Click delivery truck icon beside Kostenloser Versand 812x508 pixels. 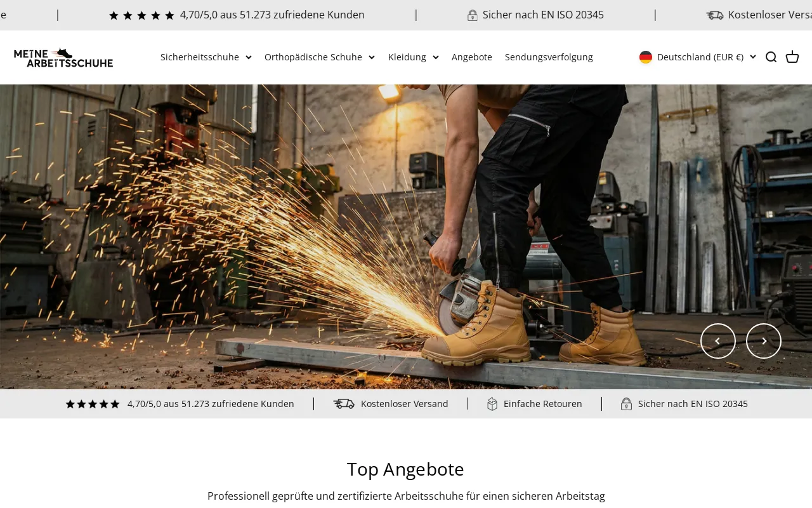(344, 404)
